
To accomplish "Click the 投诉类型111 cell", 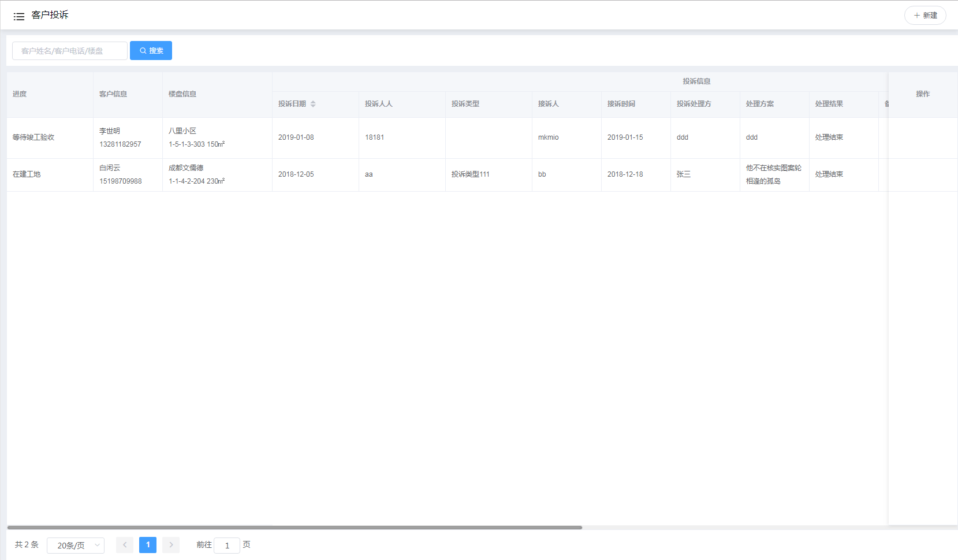I will click(470, 174).
